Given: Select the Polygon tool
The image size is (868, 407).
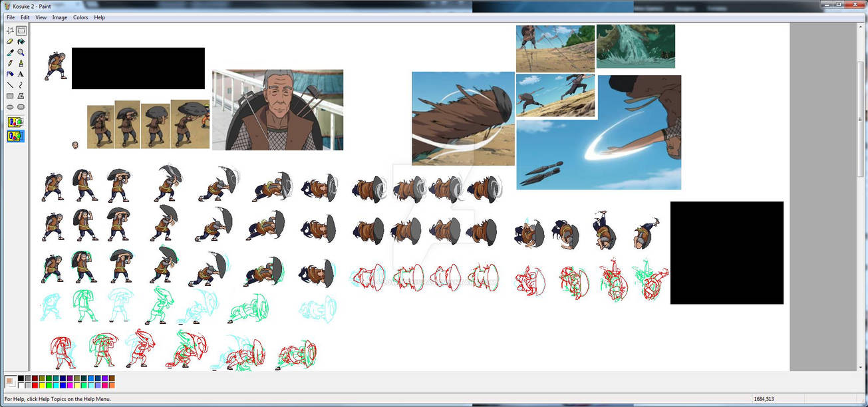Looking at the screenshot, I should (21, 96).
